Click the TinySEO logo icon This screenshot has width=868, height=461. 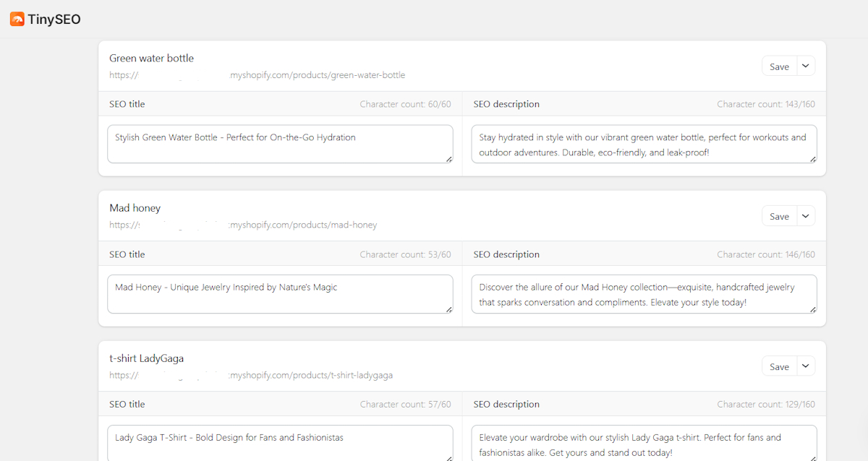click(x=17, y=20)
